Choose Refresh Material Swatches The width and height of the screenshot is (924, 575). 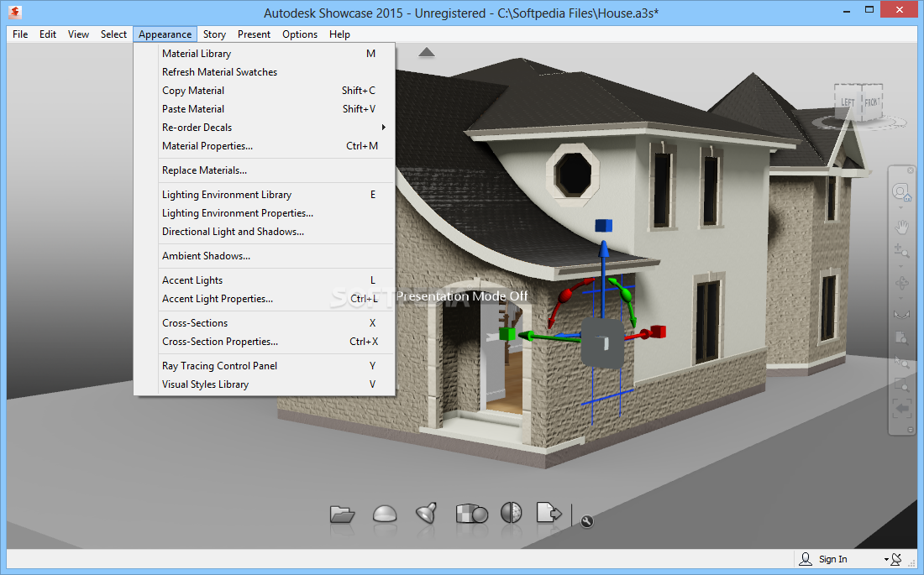click(x=264, y=72)
